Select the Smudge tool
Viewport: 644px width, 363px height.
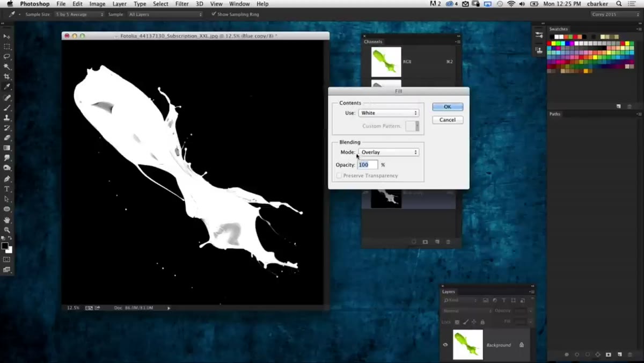[x=7, y=158]
